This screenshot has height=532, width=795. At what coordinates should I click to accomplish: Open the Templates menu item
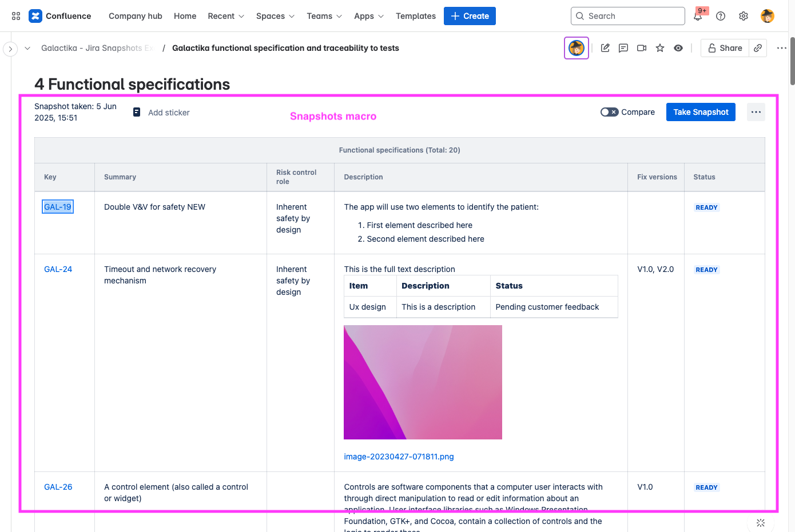tap(415, 16)
